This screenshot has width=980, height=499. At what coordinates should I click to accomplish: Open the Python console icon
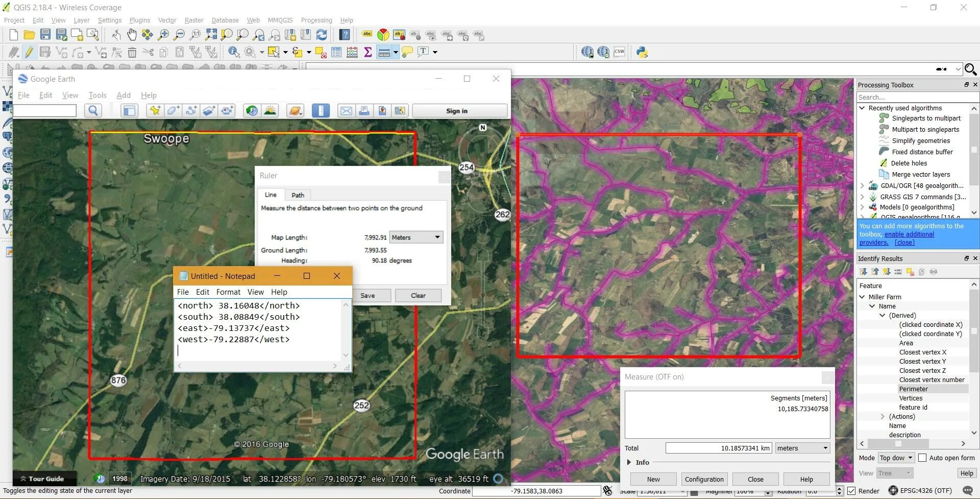[642, 52]
